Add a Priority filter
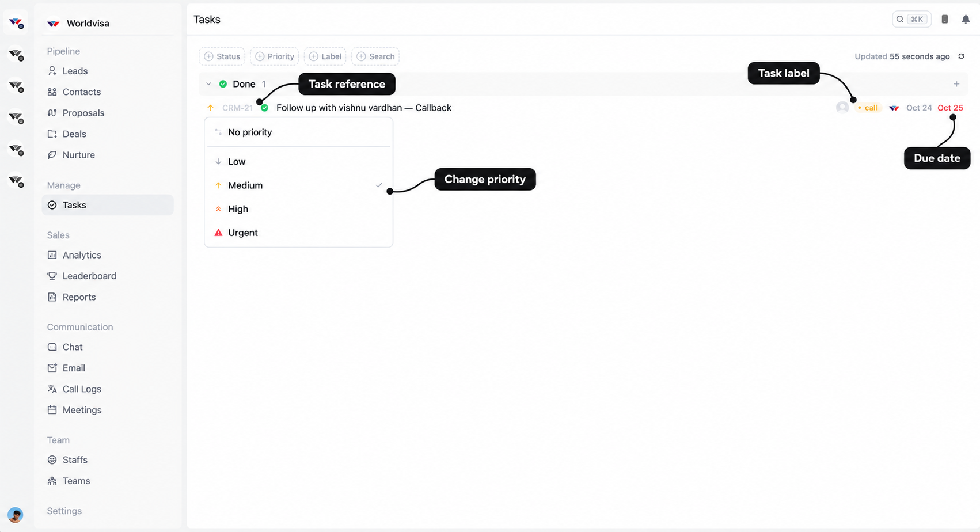 click(x=275, y=56)
